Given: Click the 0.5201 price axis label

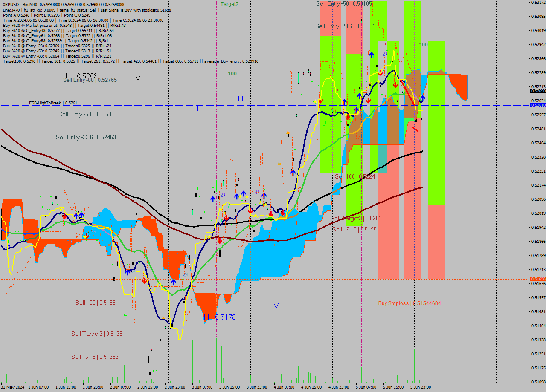Looking at the screenshot, I should tap(539, 213).
